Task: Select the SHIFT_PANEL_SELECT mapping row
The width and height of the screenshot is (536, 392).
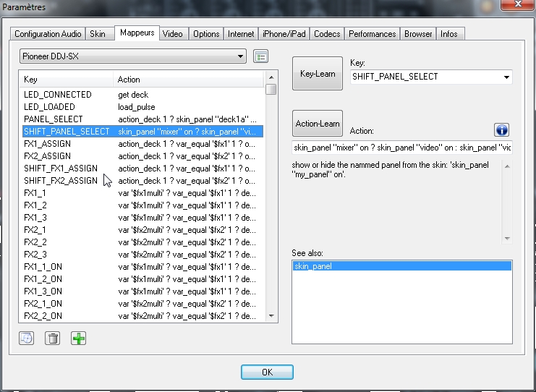Action: (x=142, y=132)
